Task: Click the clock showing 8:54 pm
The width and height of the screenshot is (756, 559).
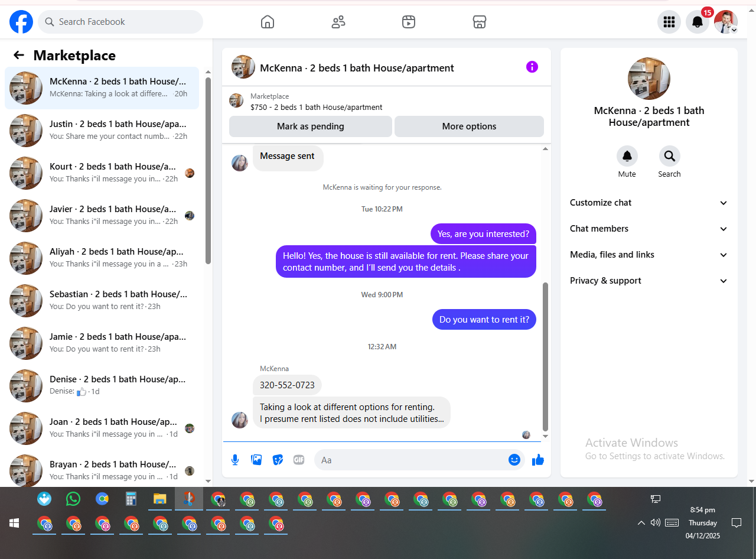Action: pos(702,510)
